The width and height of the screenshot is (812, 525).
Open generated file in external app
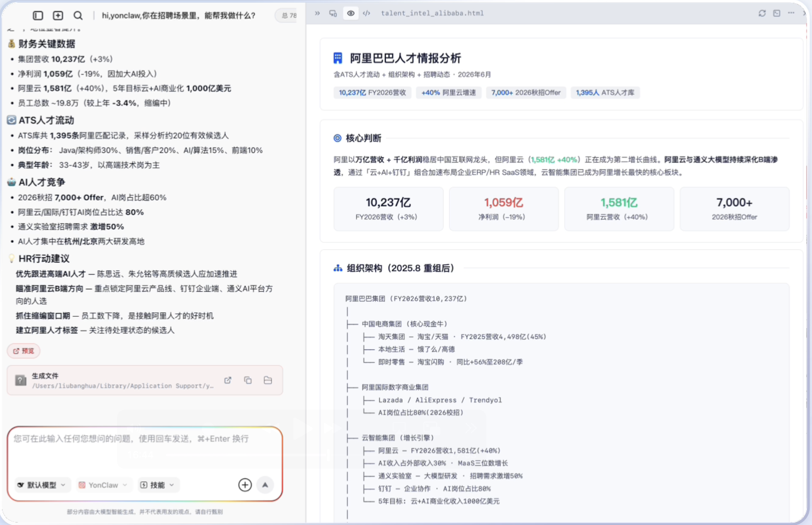coord(228,380)
